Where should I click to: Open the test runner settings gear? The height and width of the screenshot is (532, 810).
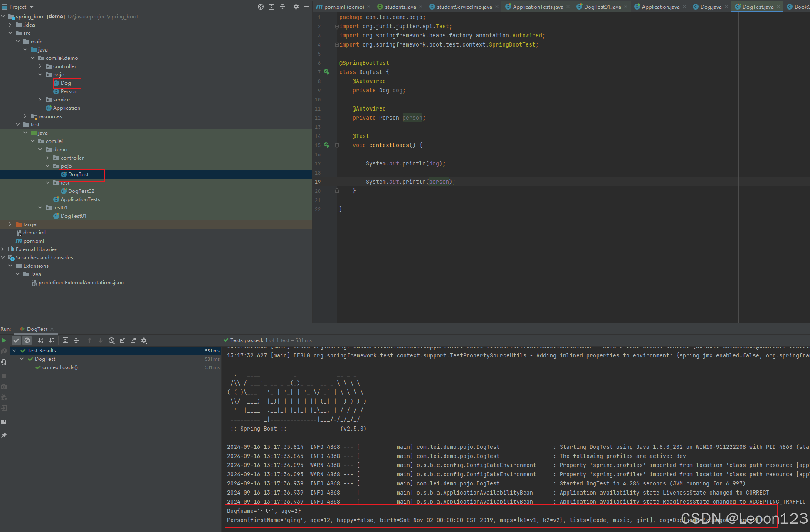click(144, 340)
